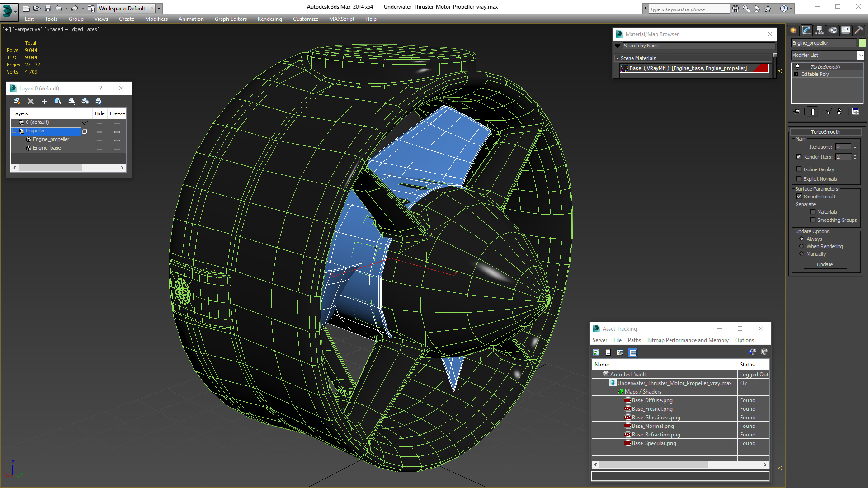Click Pin Stack icon below modifier stack
The width and height of the screenshot is (868, 488).
(797, 111)
